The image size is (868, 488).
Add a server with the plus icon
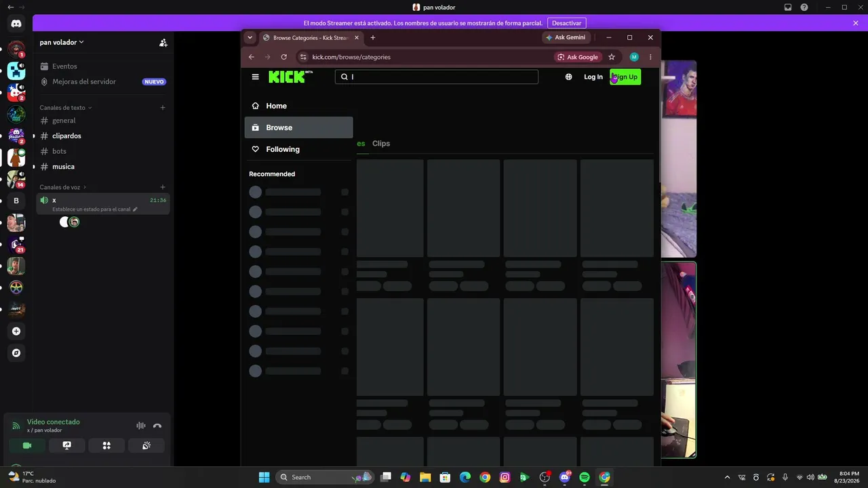point(16,331)
